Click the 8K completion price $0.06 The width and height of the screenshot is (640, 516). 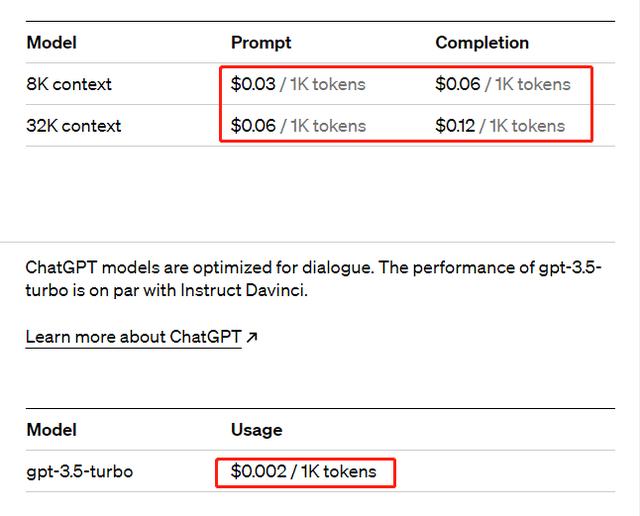coord(458,84)
